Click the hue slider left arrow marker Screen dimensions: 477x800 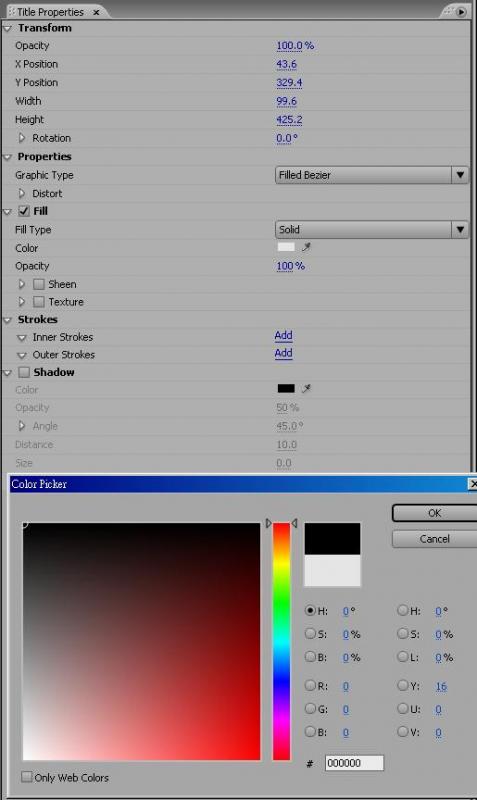click(x=268, y=523)
